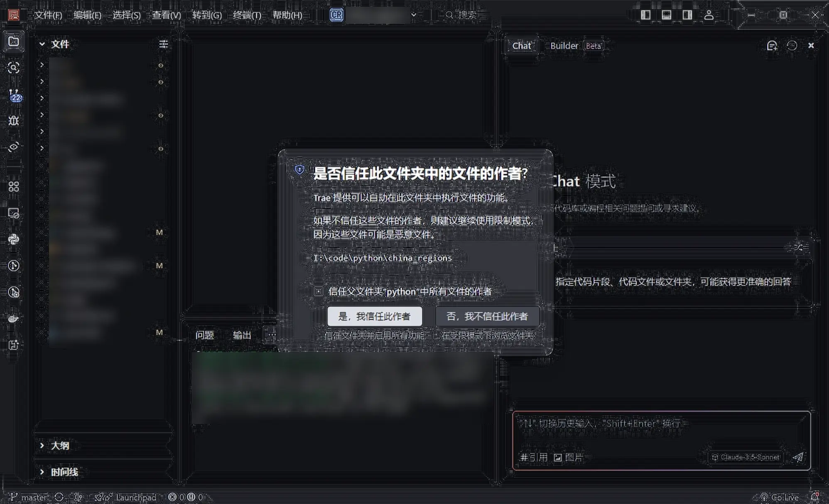This screenshot has width=829, height=504.
Task: Open the Extensions grid sidebar icon
Action: tap(14, 187)
